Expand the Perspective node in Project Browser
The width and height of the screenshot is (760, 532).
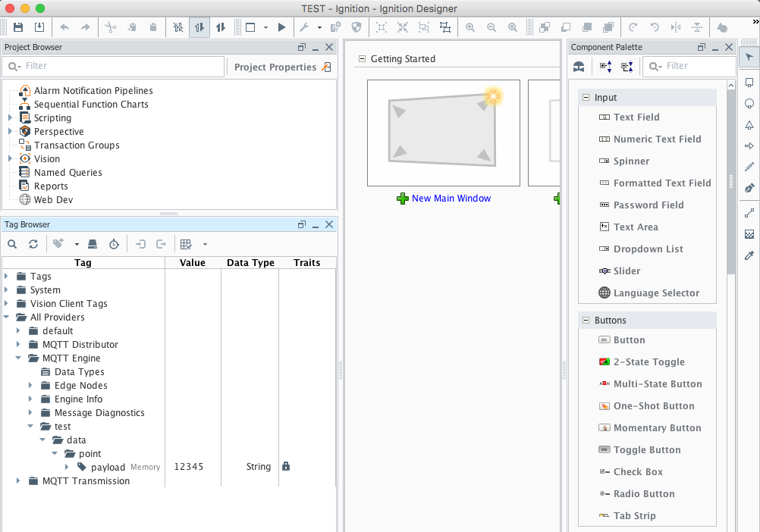10,131
